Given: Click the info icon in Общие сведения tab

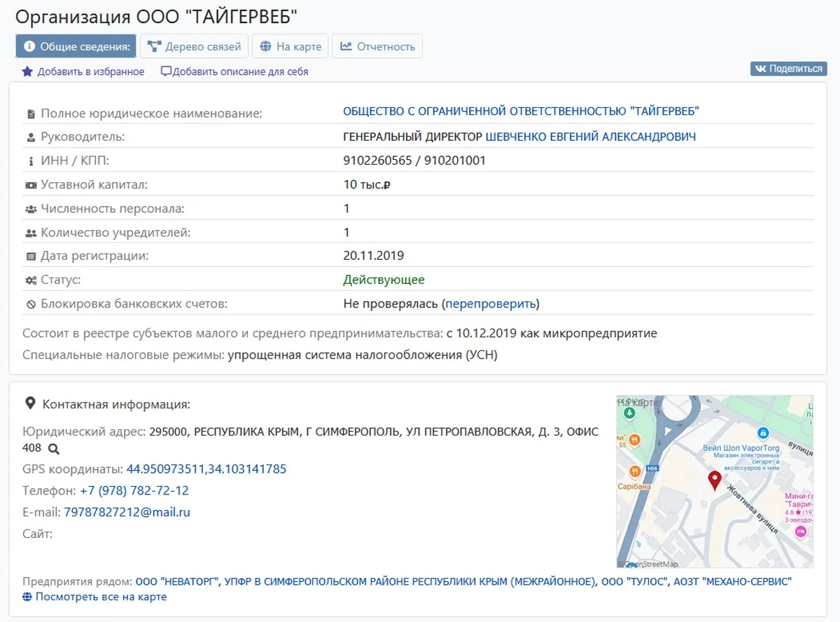Looking at the screenshot, I should coord(29,47).
